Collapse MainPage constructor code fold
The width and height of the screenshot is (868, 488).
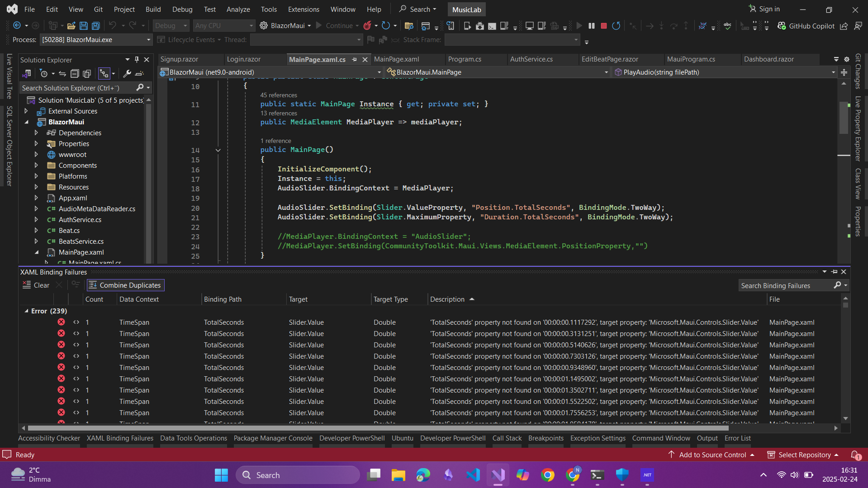(218, 150)
